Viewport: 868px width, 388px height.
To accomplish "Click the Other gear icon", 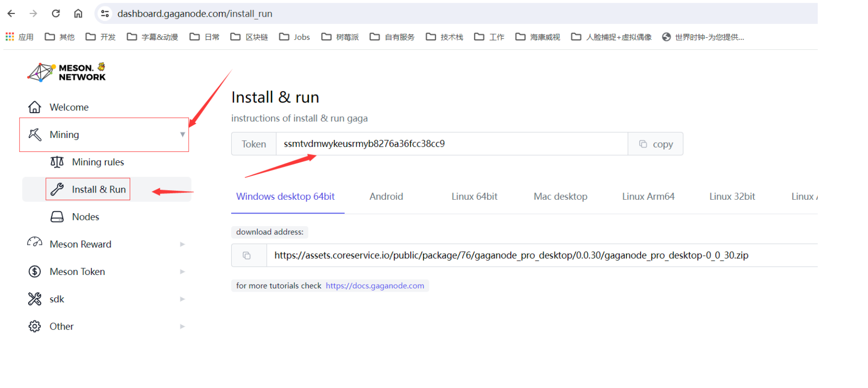I will [x=34, y=326].
